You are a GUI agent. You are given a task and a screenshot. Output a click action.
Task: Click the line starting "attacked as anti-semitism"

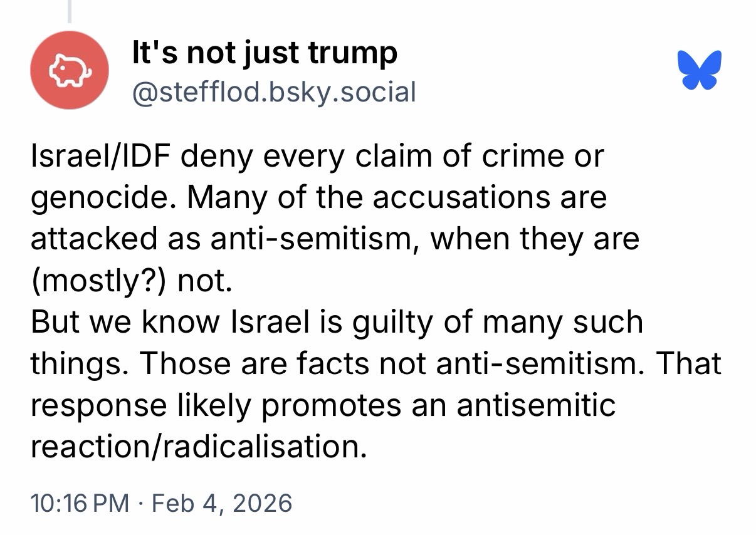[334, 239]
